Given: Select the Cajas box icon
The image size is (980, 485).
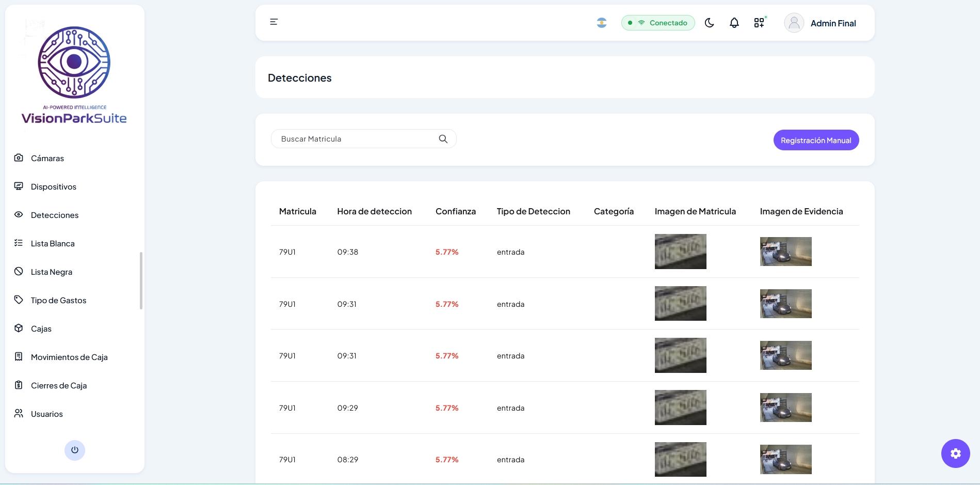Looking at the screenshot, I should [x=19, y=328].
